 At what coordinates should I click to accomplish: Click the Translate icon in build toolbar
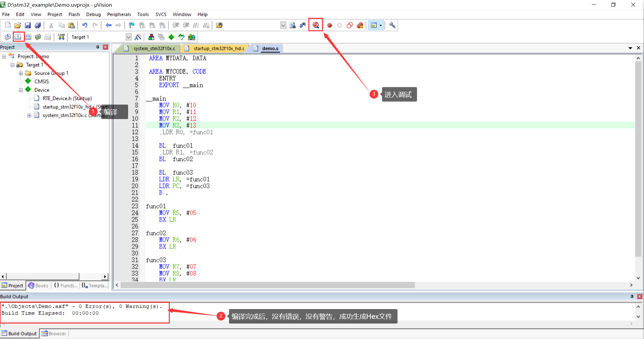(x=8, y=37)
